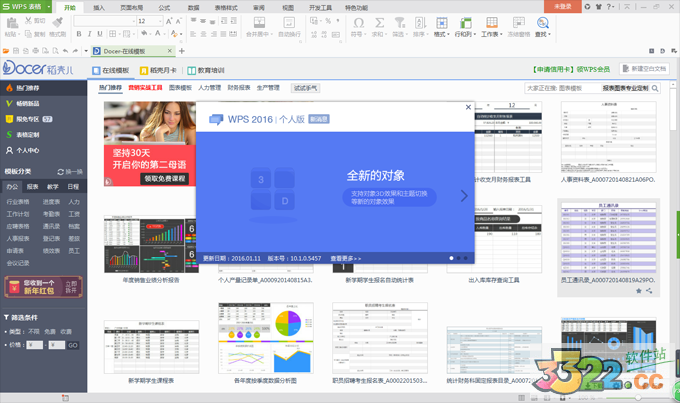Viewport: 680px width, 403px height.
Task: Select the 报表 category tab in sidebar
Action: point(33,187)
